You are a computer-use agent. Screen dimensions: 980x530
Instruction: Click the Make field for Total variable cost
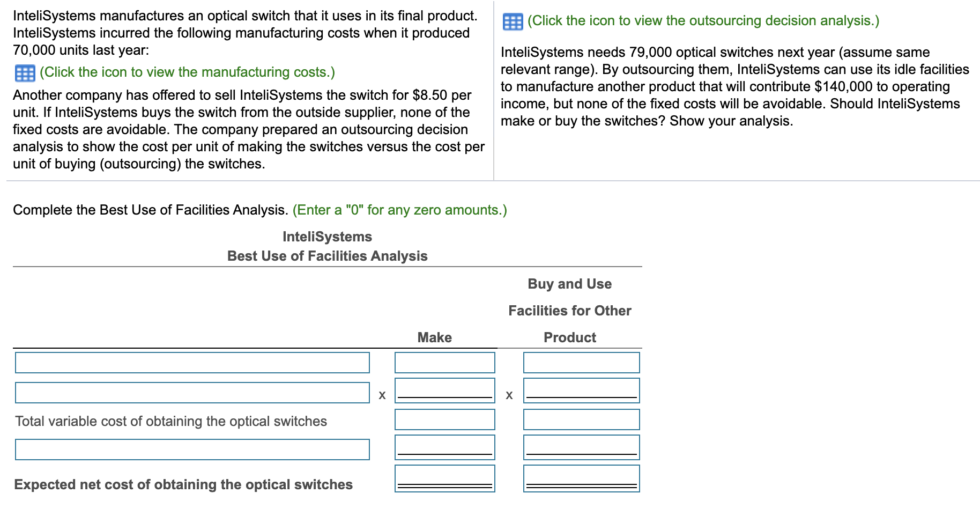pos(444,419)
